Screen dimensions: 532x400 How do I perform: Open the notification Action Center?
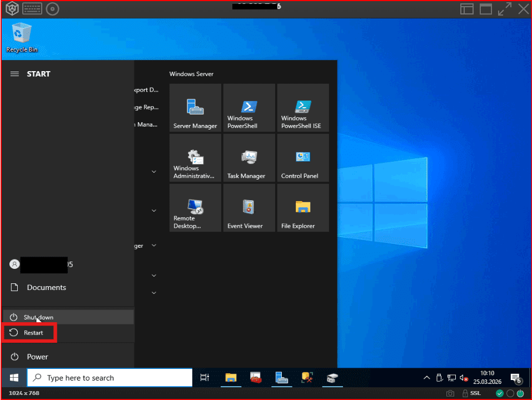pos(515,378)
